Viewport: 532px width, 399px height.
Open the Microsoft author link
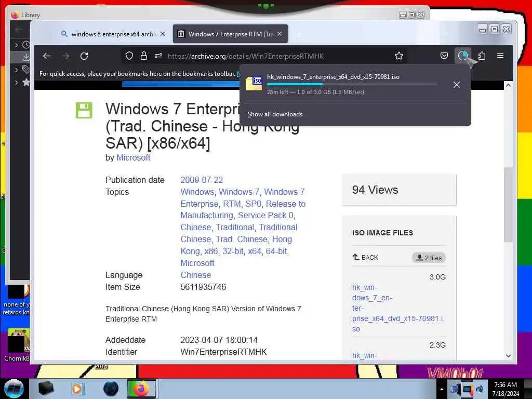coord(133,157)
